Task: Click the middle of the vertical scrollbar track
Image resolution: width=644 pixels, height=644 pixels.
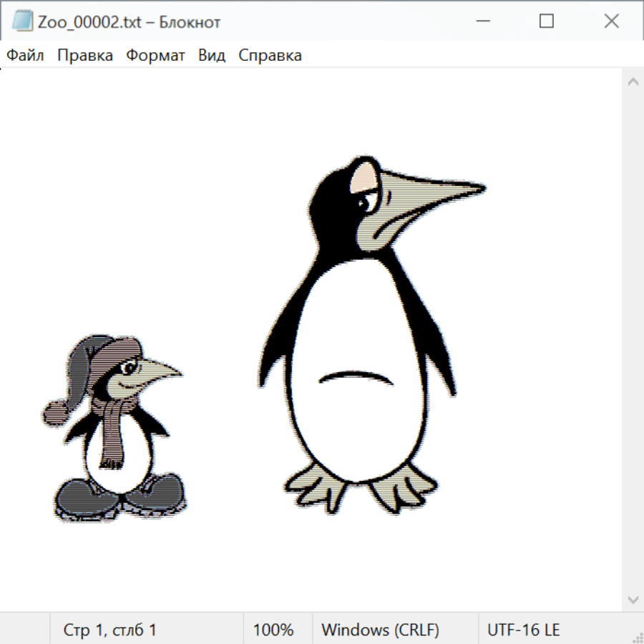Action: 633,341
